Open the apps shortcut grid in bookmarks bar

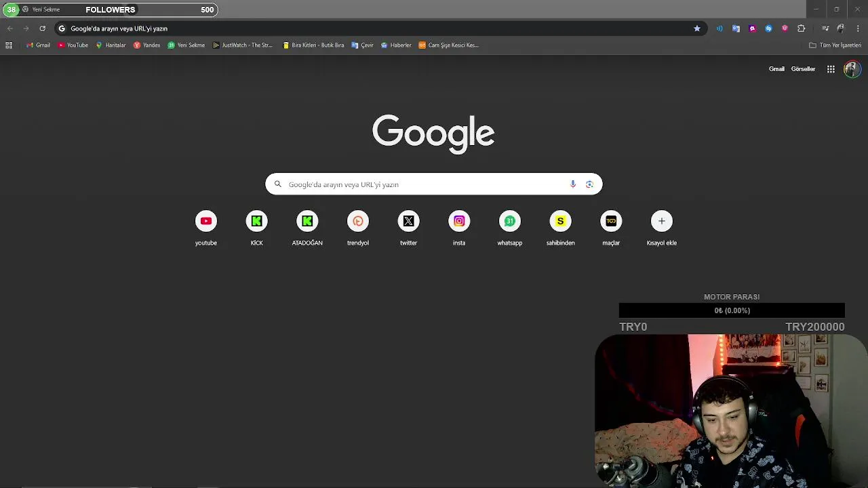(9, 45)
